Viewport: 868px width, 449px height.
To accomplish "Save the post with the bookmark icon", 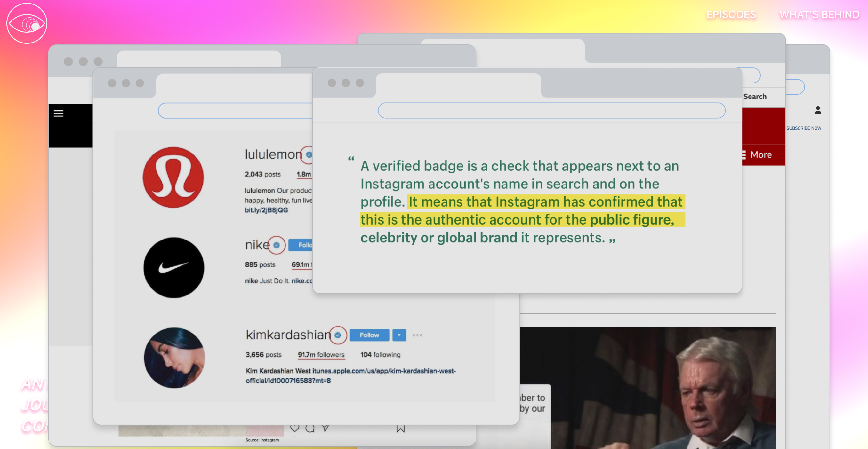I will 400,429.
